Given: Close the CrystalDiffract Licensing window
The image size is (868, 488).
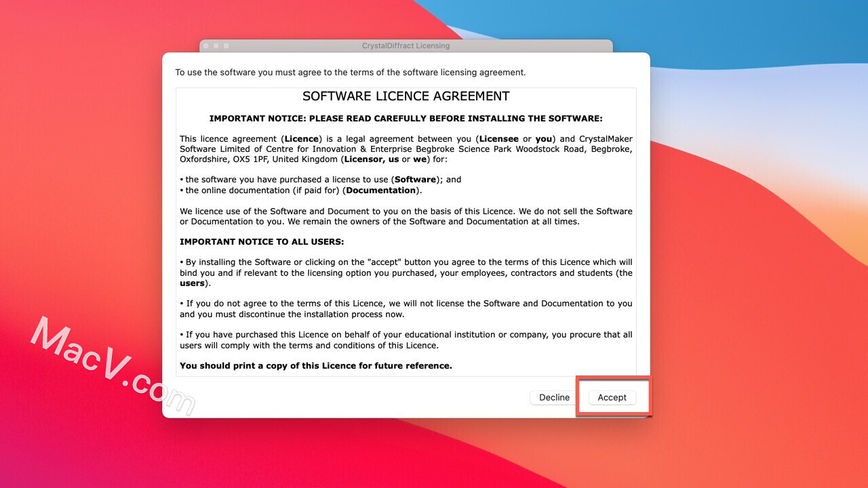Looking at the screenshot, I should [205, 45].
